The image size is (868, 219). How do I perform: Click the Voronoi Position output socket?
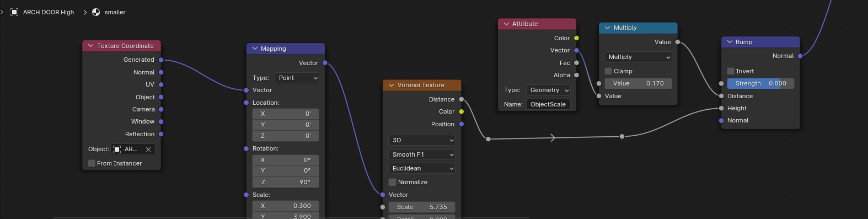[462, 124]
